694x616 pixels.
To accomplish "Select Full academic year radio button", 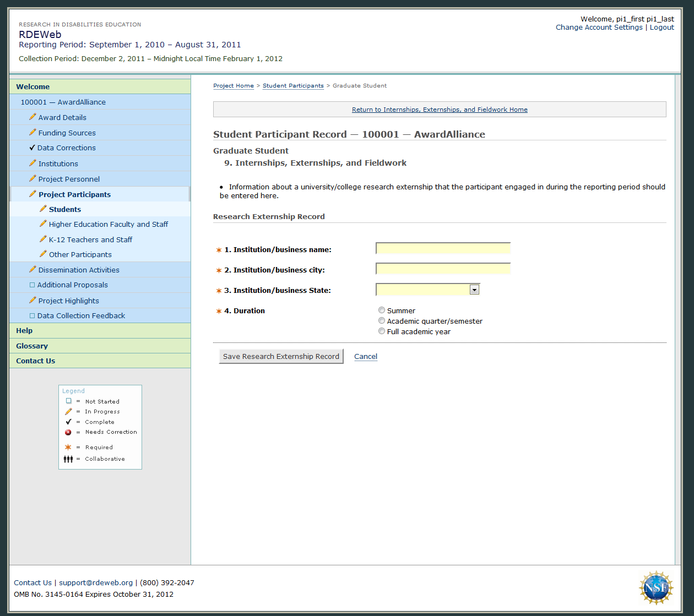I will point(382,331).
